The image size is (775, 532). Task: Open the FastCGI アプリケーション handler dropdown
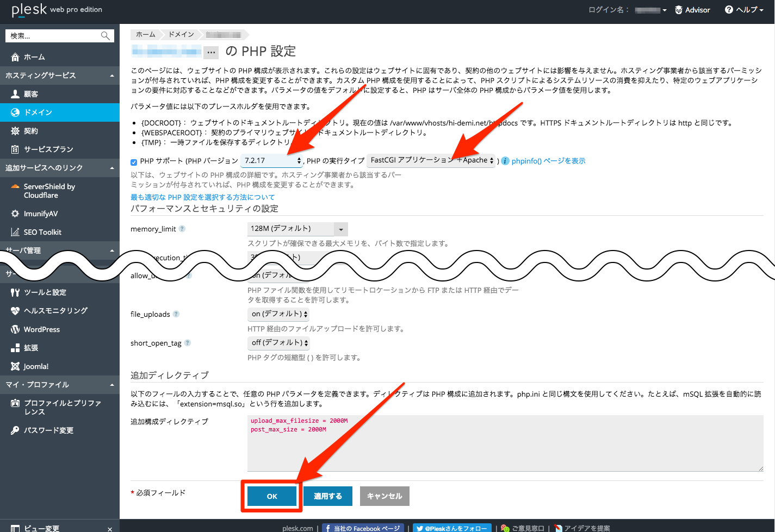(x=431, y=160)
